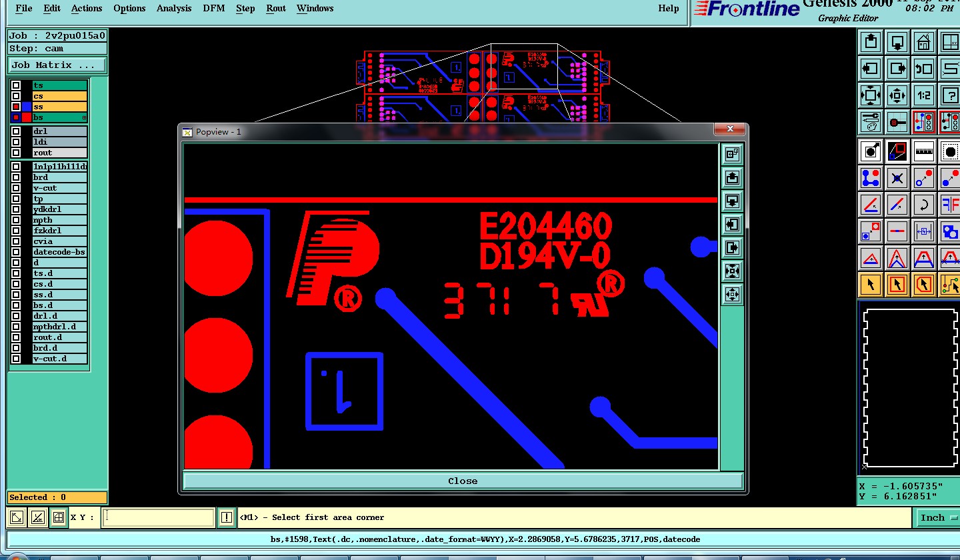Click the Popview pan left icon

pyautogui.click(x=732, y=225)
